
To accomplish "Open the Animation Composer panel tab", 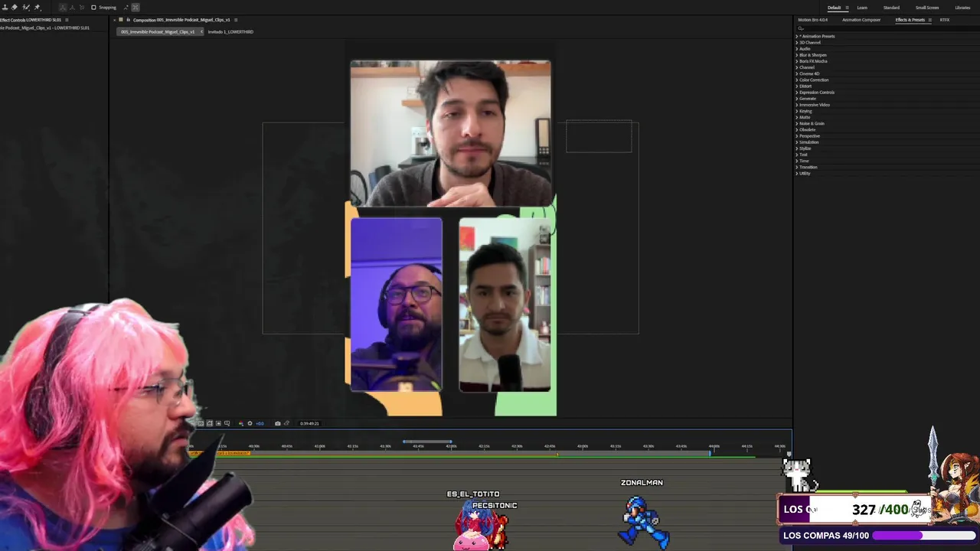I will pos(861,20).
